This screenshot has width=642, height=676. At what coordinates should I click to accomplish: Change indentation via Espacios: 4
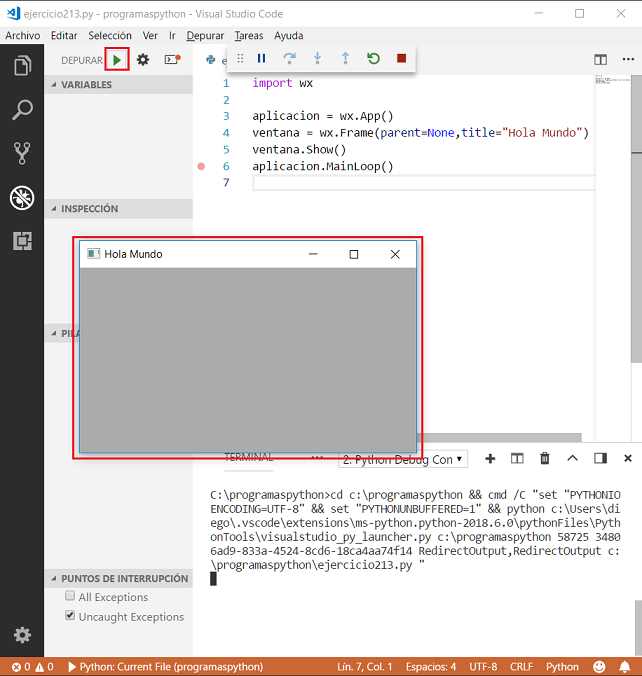[430, 667]
